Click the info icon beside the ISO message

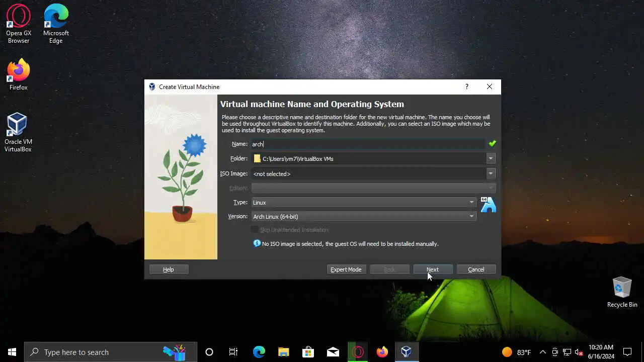tap(257, 243)
